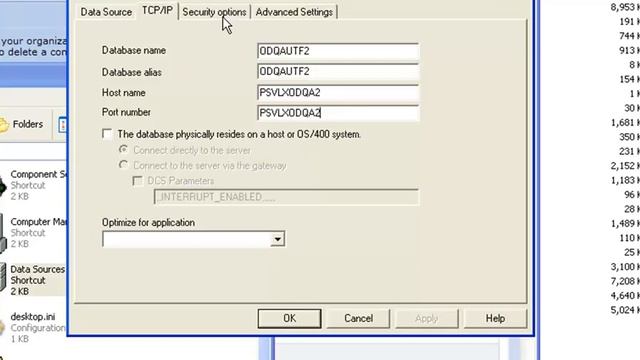The width and height of the screenshot is (640, 360).
Task: Select Connect to server via gateway option
Action: point(123,165)
